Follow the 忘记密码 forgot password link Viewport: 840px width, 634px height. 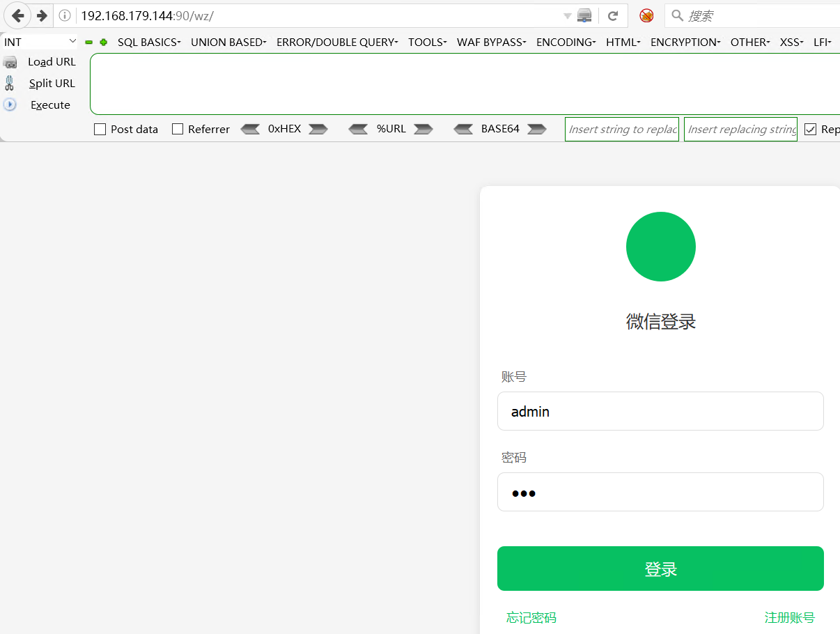click(531, 617)
